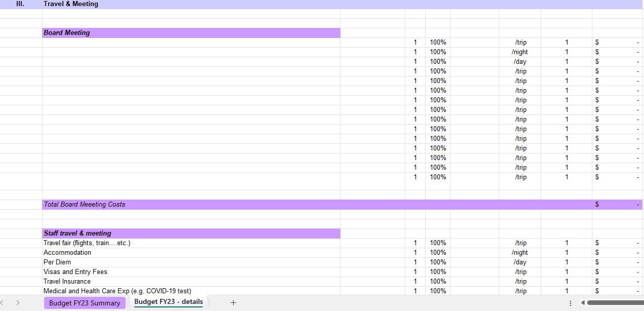Select the Travel fair (flights, train) cell
Image resolution: width=644 pixels, height=311 pixels.
click(x=87, y=243)
